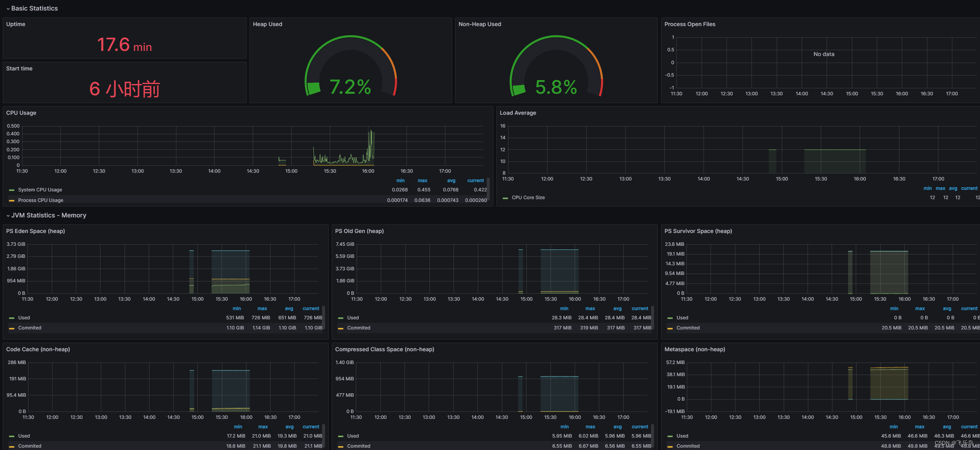Click yellow swatch for Process CPU Usage

(12, 201)
